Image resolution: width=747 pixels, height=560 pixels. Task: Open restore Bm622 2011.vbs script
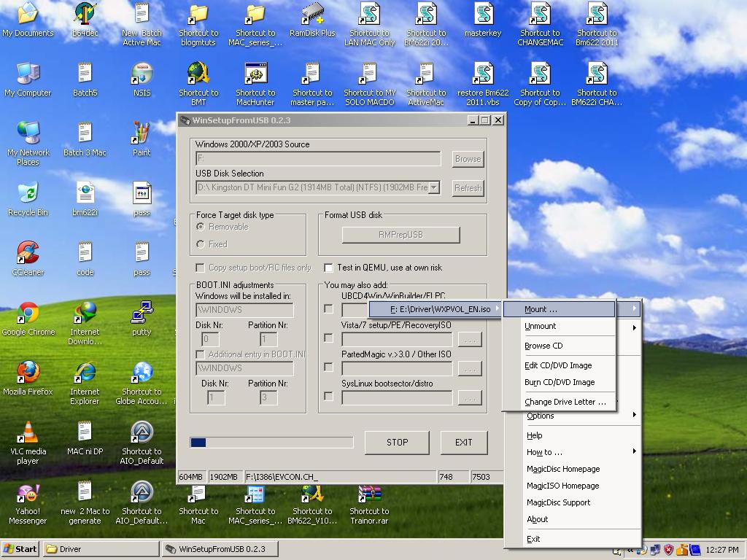pos(483,84)
